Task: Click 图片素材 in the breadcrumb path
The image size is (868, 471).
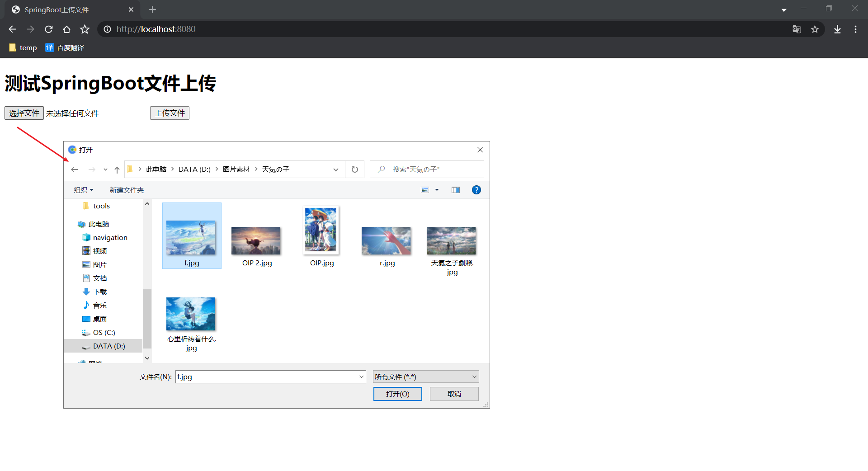Action: pyautogui.click(x=236, y=170)
